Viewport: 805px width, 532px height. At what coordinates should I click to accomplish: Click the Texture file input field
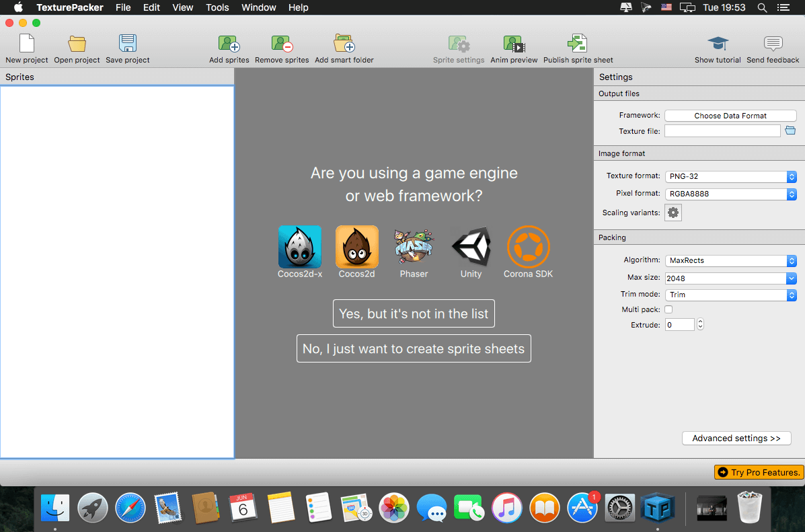tap(722, 131)
